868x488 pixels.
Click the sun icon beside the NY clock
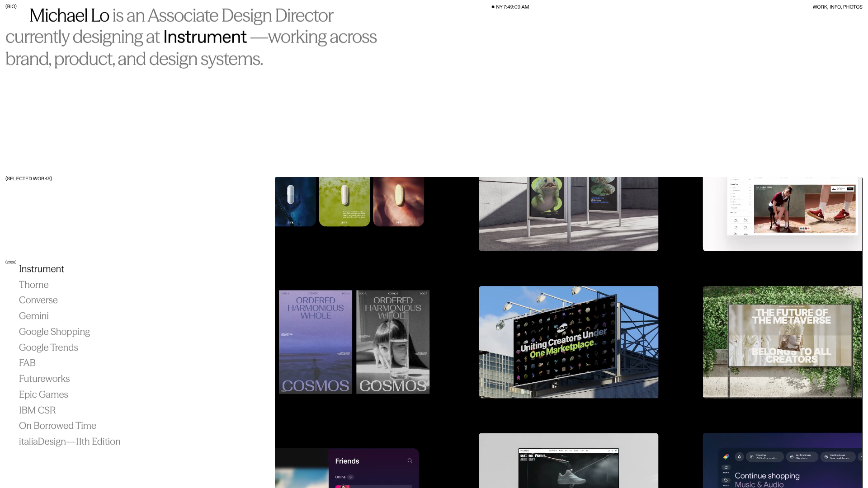[493, 7]
